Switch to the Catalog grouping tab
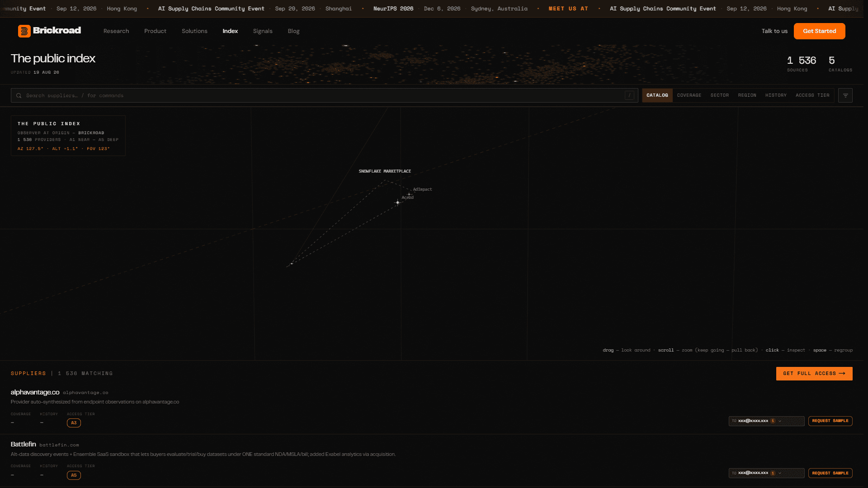The height and width of the screenshot is (488, 868). click(657, 95)
